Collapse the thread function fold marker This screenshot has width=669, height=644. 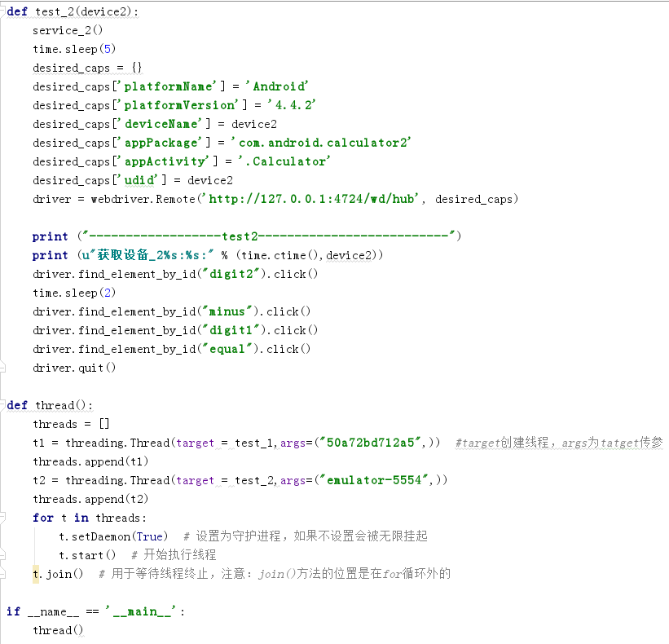(2, 405)
